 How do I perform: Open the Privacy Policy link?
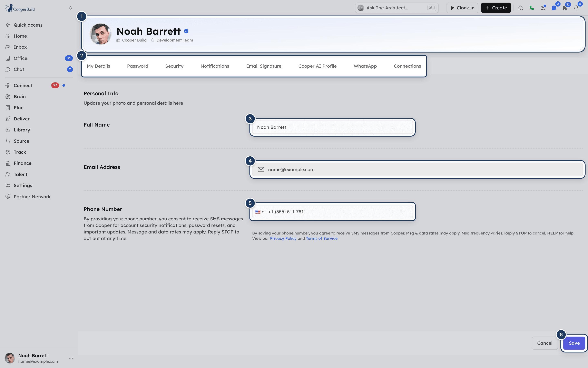pos(283,239)
